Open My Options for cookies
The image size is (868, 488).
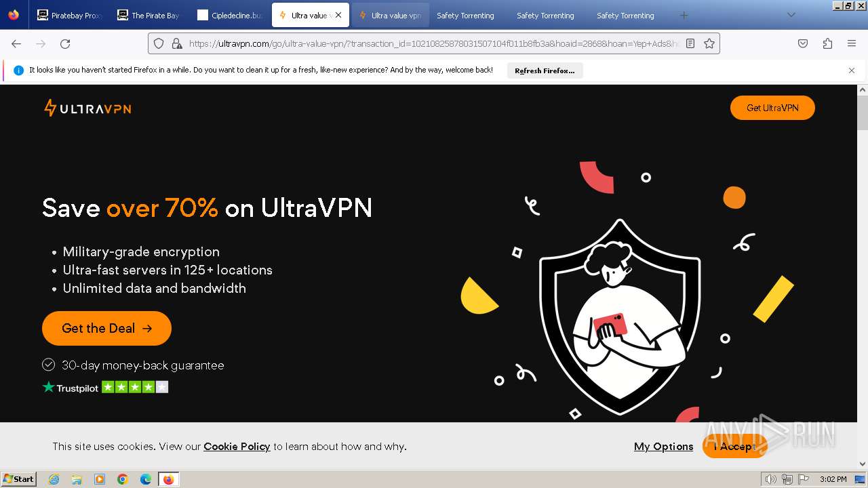click(663, 446)
